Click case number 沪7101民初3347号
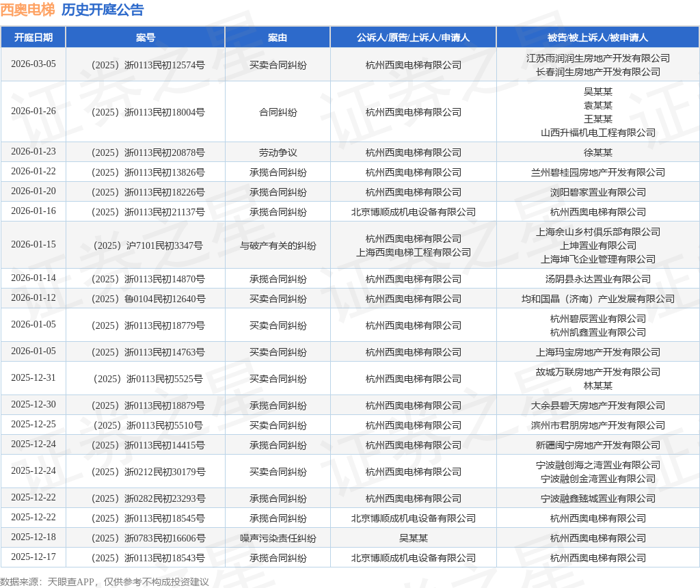Screen dimensions: 700x588 148,245
